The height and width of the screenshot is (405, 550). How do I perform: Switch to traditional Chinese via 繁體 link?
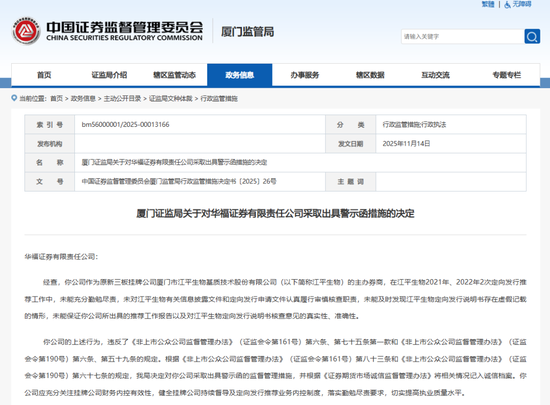point(488,4)
